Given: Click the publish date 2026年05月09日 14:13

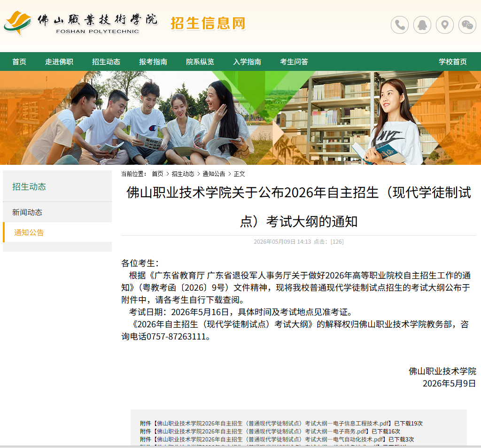Looking at the screenshot, I should pyautogui.click(x=282, y=242).
